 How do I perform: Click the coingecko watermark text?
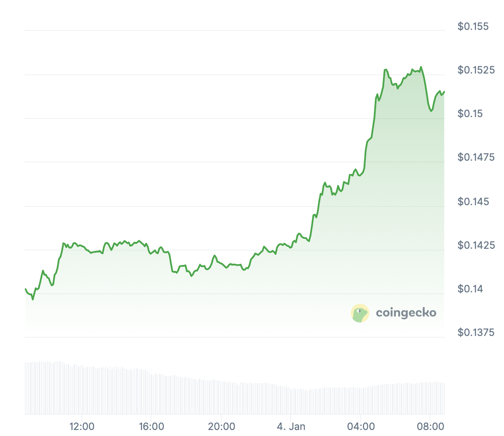click(x=406, y=313)
